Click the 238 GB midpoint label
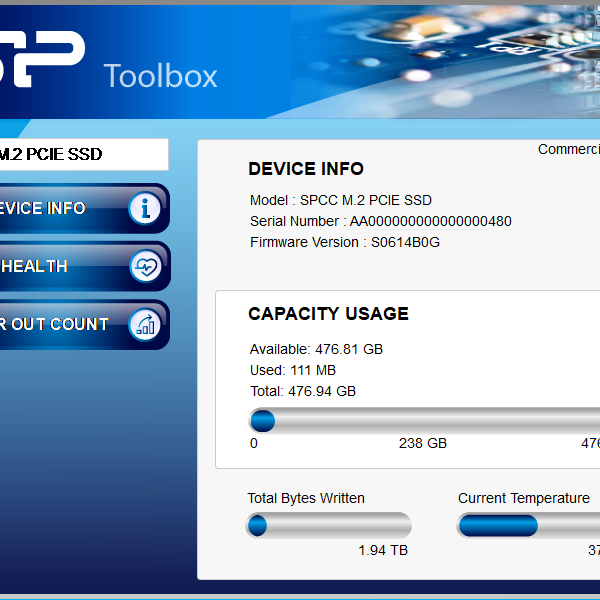The width and height of the screenshot is (600, 600). pos(423,443)
